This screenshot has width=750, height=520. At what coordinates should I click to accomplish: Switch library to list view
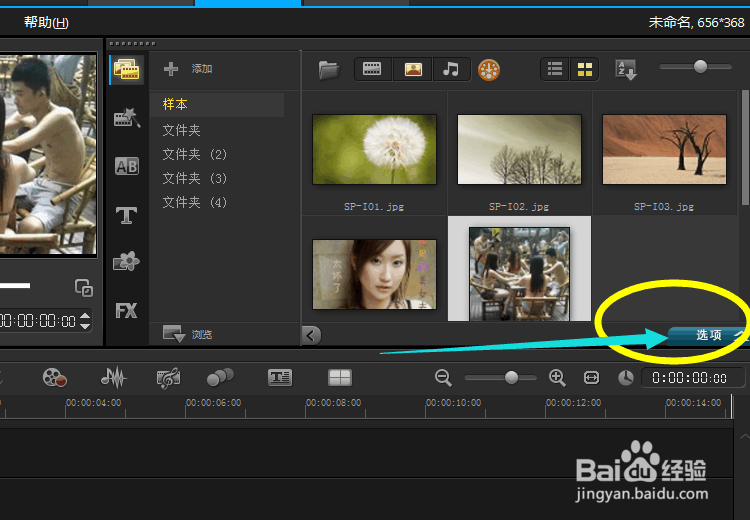555,69
